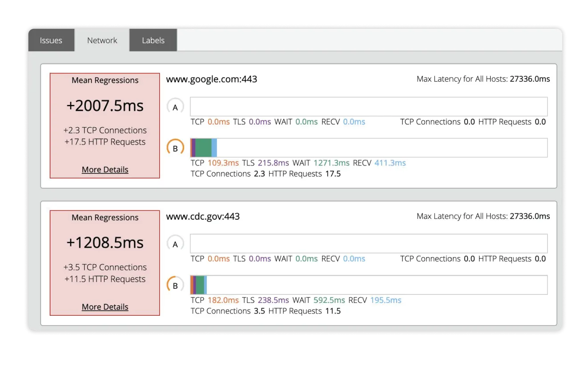Switch to the Issues tab
Screen dimensions: 588x370
pyautogui.click(x=51, y=40)
